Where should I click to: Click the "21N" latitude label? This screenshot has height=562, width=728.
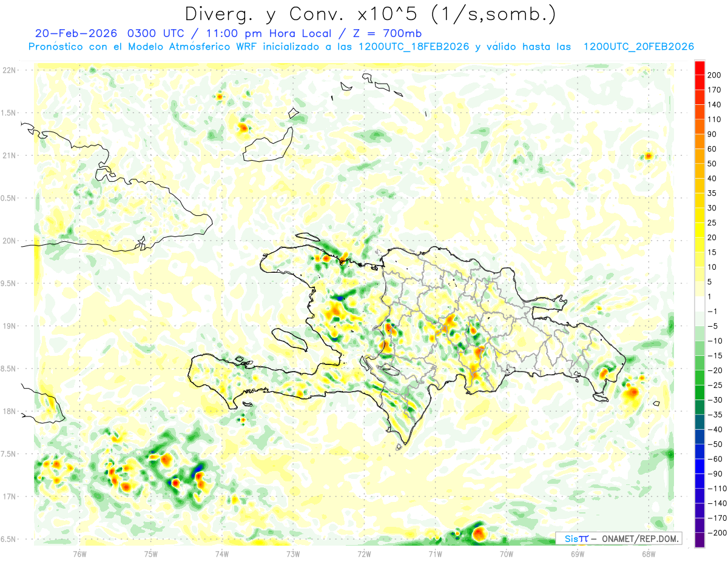(x=9, y=156)
